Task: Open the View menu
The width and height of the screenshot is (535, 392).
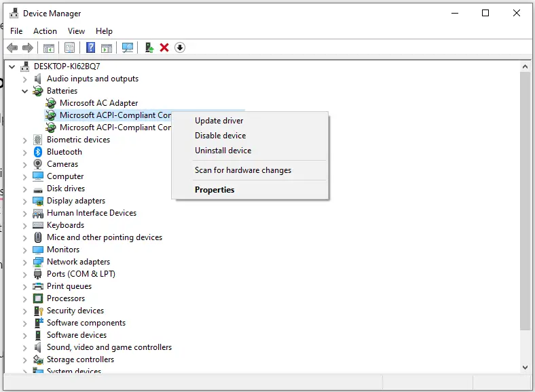Action: (x=76, y=31)
